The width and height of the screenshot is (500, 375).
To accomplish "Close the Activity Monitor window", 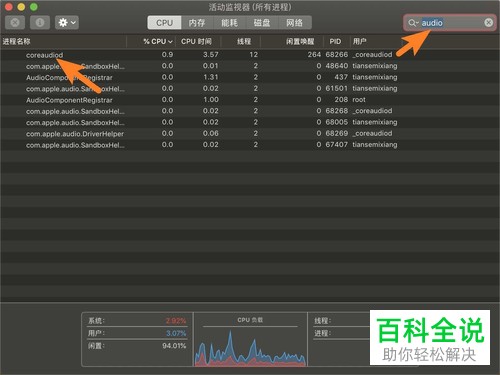I will [x=9, y=7].
